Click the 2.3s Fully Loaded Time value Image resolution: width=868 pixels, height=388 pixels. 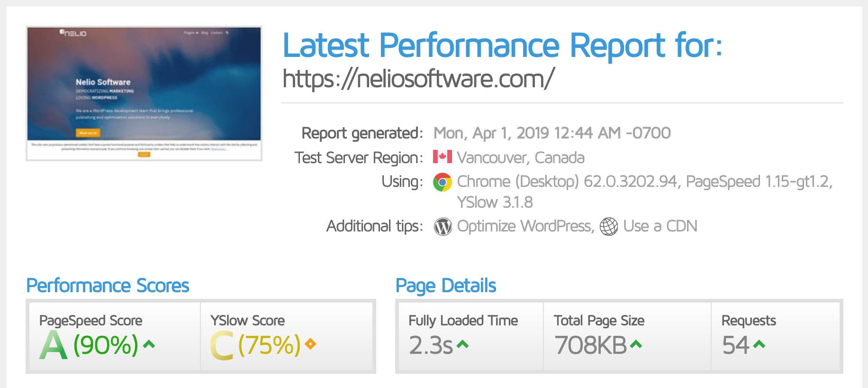click(x=431, y=345)
